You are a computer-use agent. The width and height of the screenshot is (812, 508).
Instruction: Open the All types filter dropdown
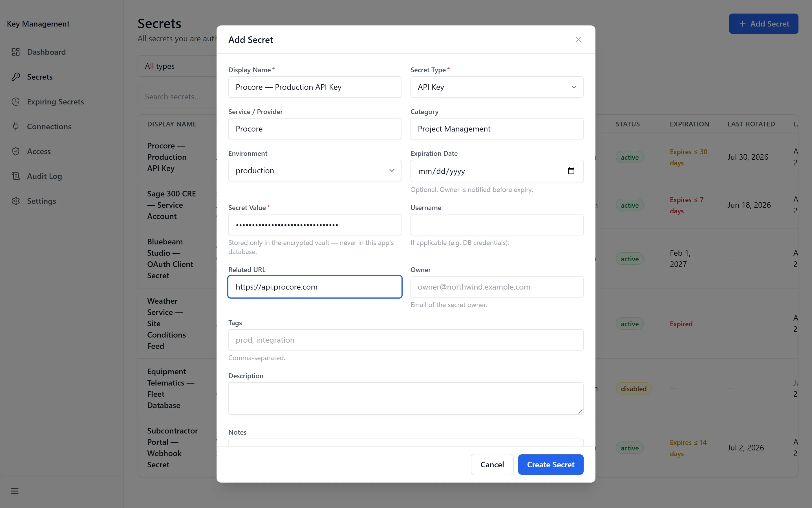coord(177,66)
